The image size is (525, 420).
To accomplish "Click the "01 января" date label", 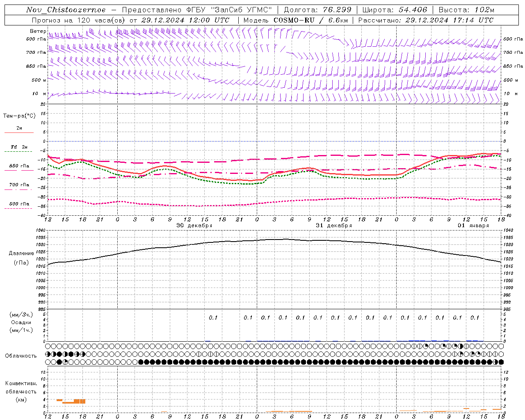I will [x=473, y=226].
